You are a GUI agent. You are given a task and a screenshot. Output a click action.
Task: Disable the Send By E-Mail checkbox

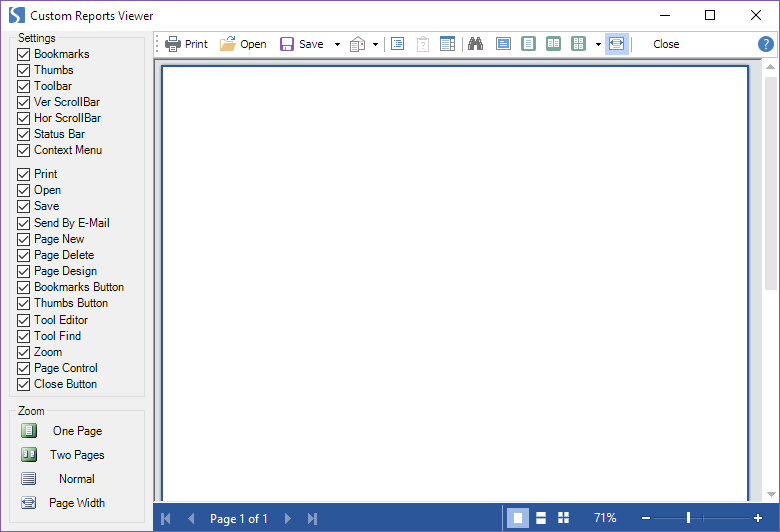click(24, 223)
